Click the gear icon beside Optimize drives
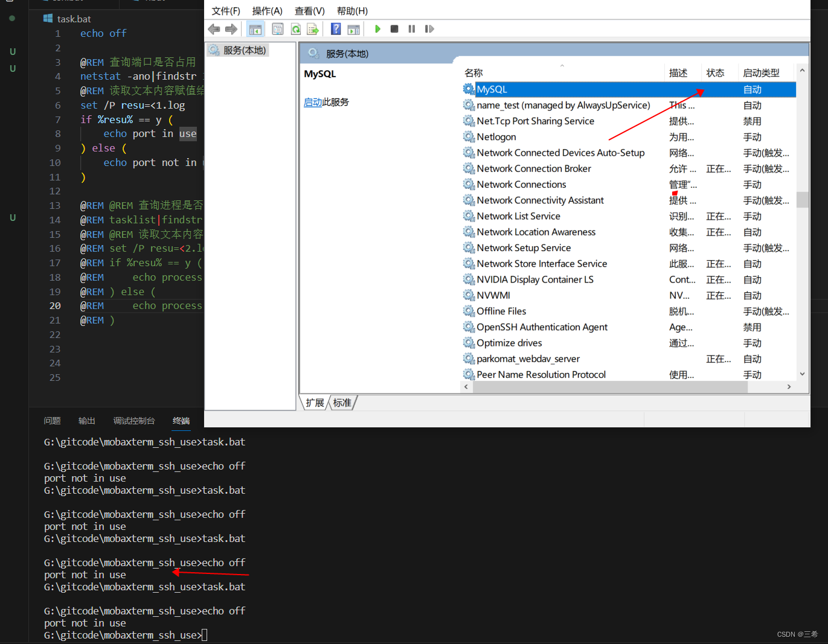The width and height of the screenshot is (828, 644). pyautogui.click(x=469, y=343)
